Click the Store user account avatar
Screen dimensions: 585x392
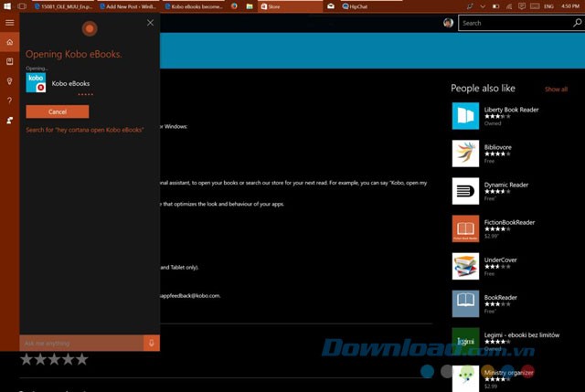coord(448,23)
